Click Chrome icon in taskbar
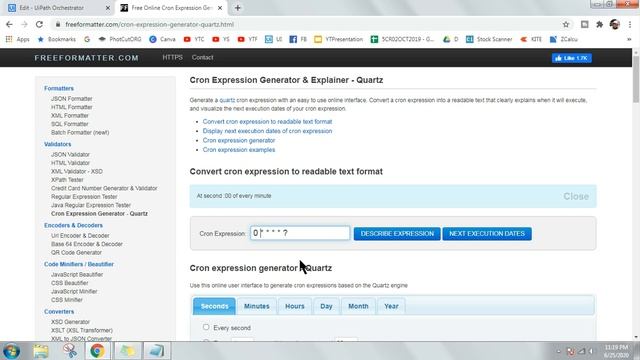 (x=97, y=351)
